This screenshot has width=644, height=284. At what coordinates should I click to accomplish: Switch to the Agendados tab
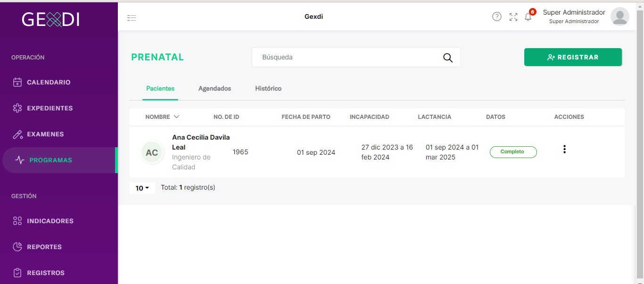215,89
